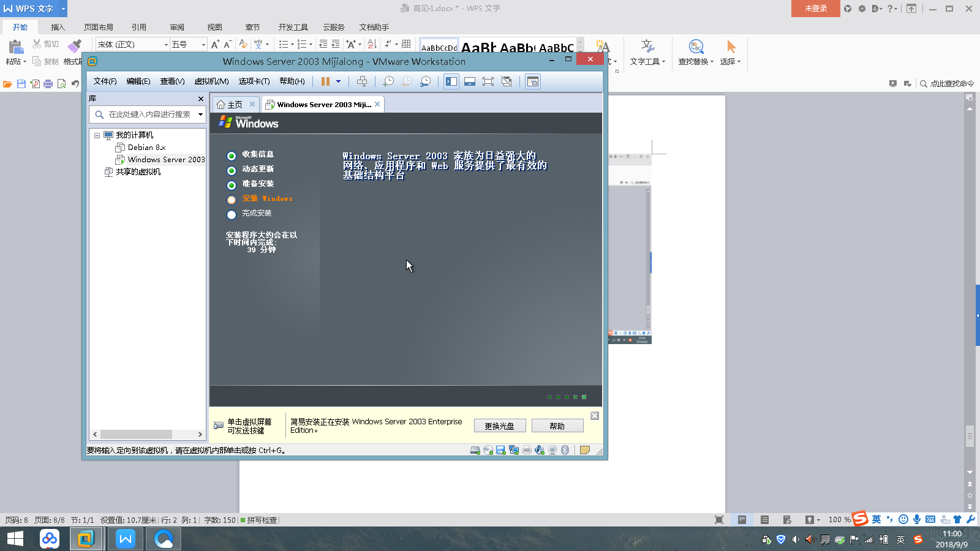980x551 pixels.
Task: Open the 编辑(E) menu in VMware
Action: [138, 81]
